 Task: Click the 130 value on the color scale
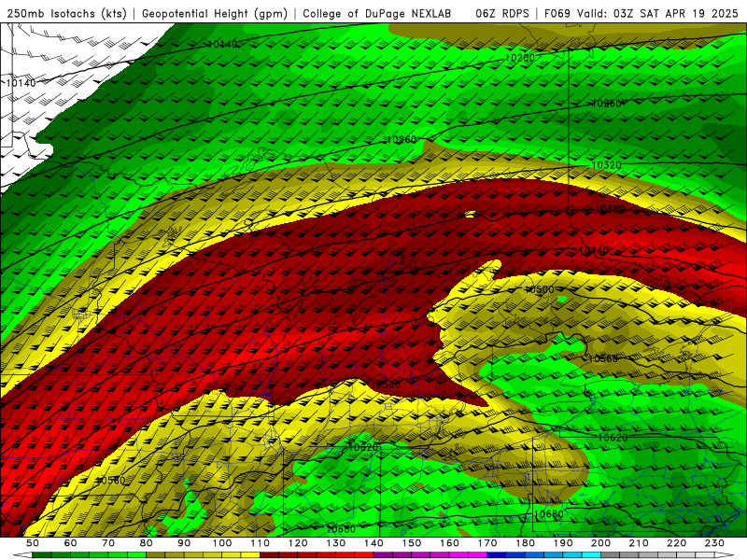336,543
